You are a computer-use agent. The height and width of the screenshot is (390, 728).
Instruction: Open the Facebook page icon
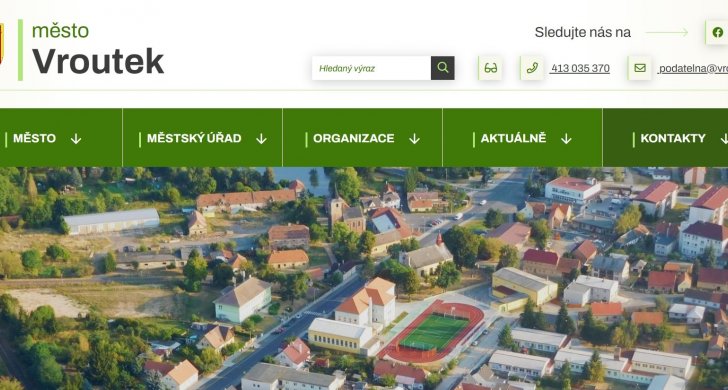click(717, 32)
